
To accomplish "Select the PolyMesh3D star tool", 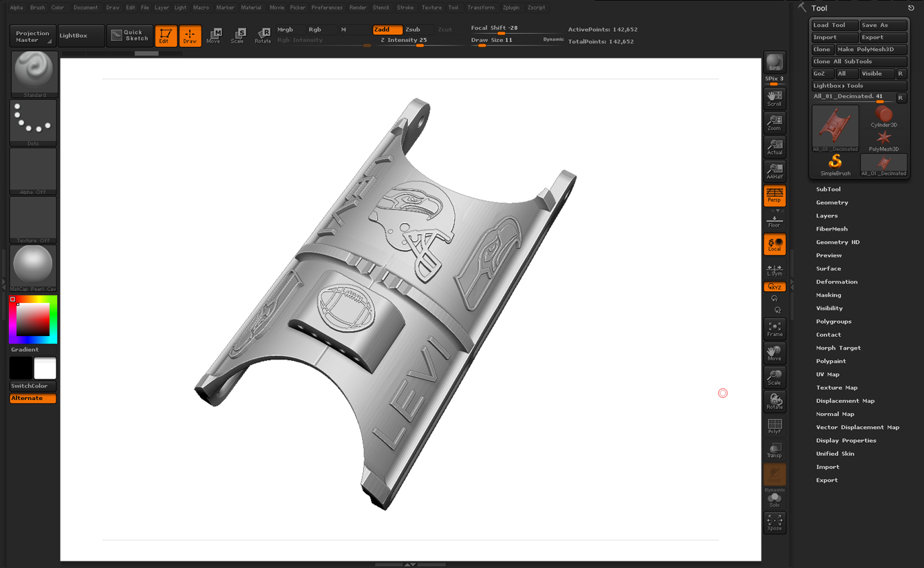I will tap(883, 140).
